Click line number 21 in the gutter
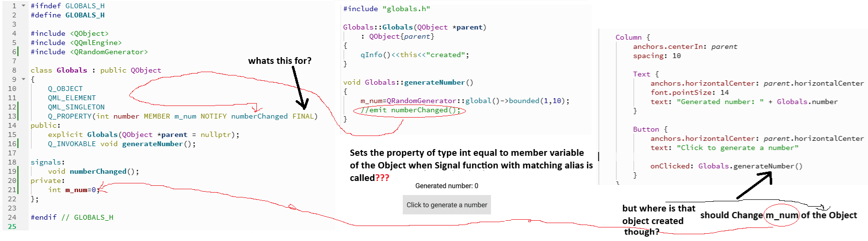This screenshot has height=241, width=868. (12, 190)
